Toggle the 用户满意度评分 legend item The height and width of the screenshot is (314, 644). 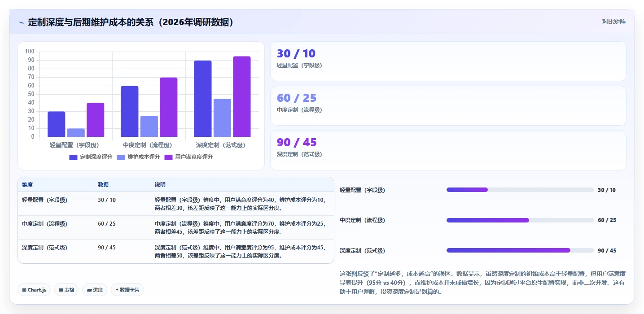tap(188, 157)
